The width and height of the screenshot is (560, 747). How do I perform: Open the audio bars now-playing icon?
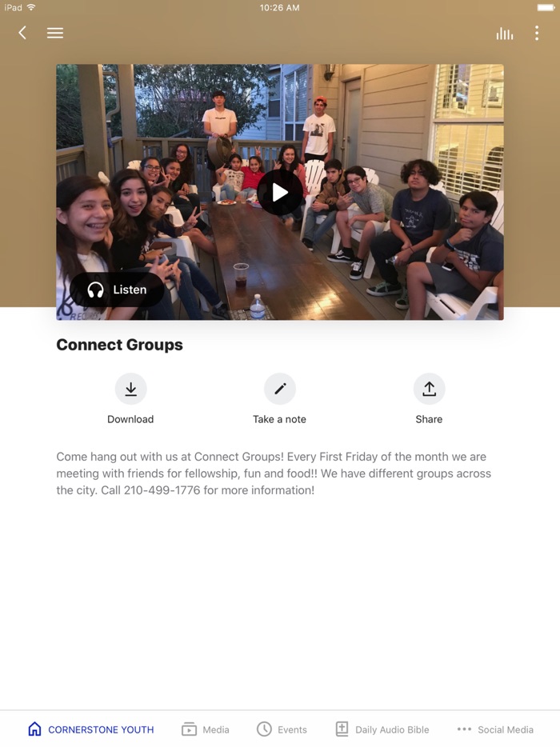pos(505,34)
